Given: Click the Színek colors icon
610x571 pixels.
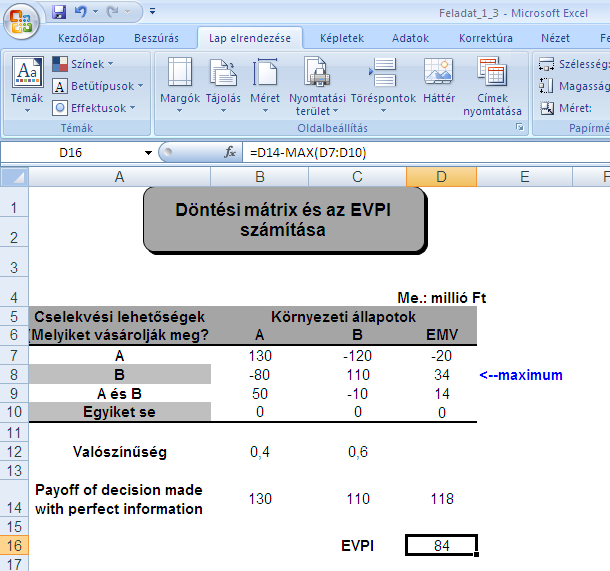Looking at the screenshot, I should (x=60, y=64).
